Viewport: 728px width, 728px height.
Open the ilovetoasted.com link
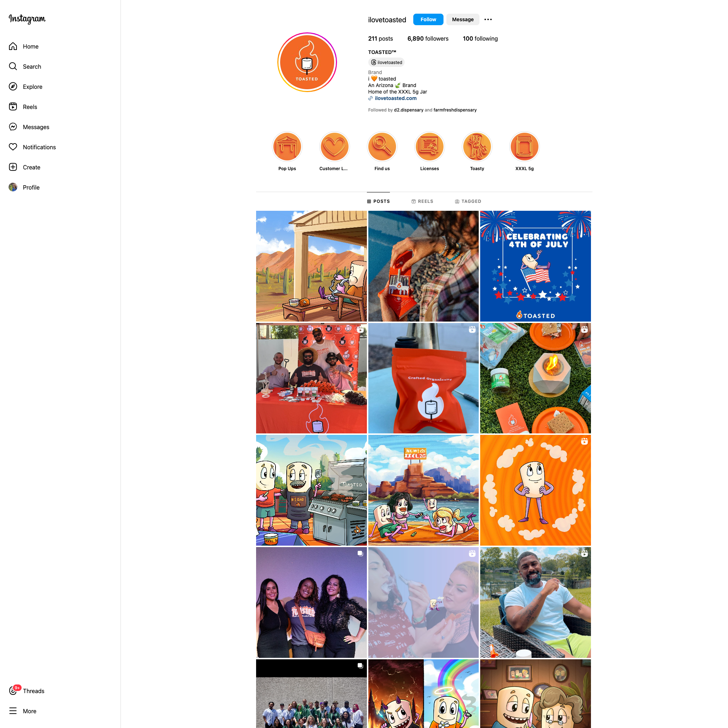tap(396, 98)
